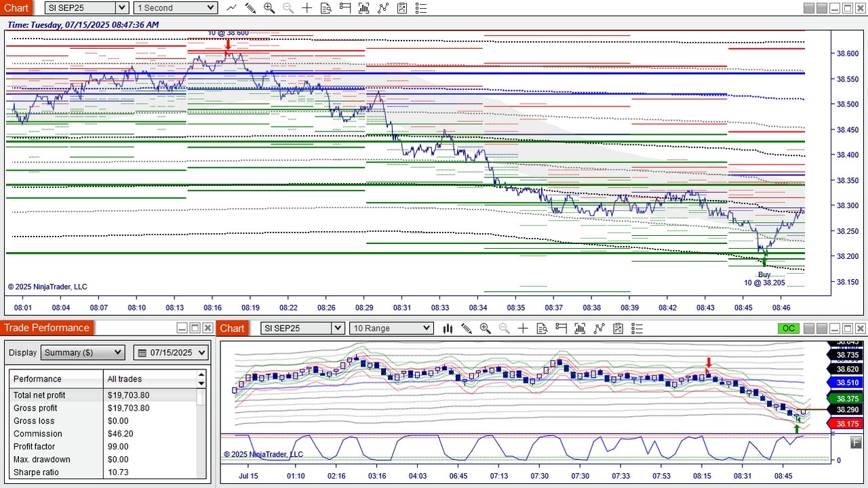Open the 07/15/2025 date picker
This screenshot has width=868, height=488.
tap(171, 352)
